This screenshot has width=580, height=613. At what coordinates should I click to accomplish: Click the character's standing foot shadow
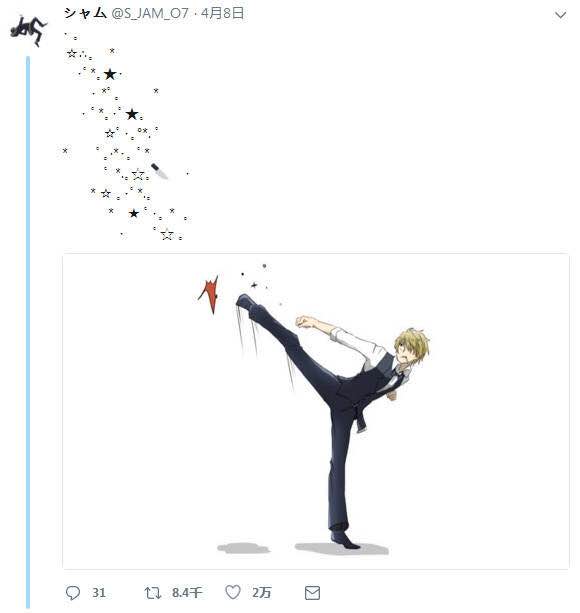click(342, 548)
